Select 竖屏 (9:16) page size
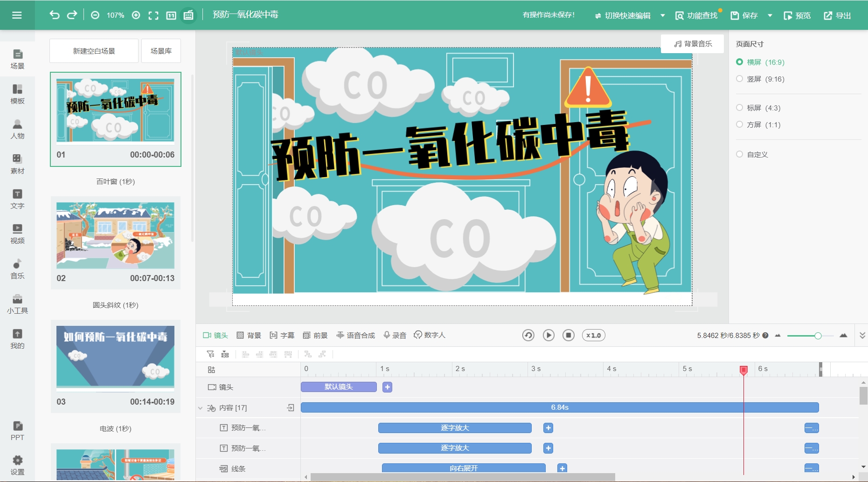 [x=760, y=79]
